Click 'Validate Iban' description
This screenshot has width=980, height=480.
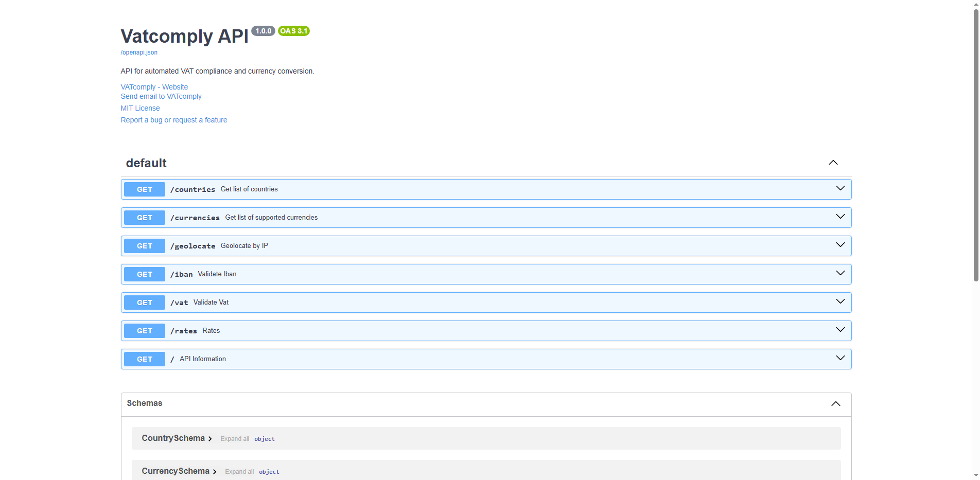point(217,274)
